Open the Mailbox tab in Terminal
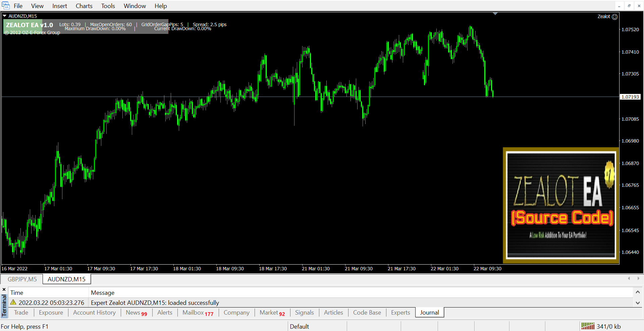The image size is (644, 331). click(198, 313)
